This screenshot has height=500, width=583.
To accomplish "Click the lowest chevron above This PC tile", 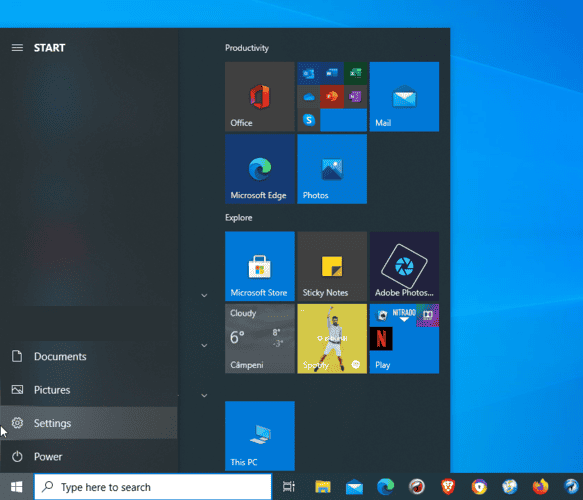I will (x=204, y=395).
